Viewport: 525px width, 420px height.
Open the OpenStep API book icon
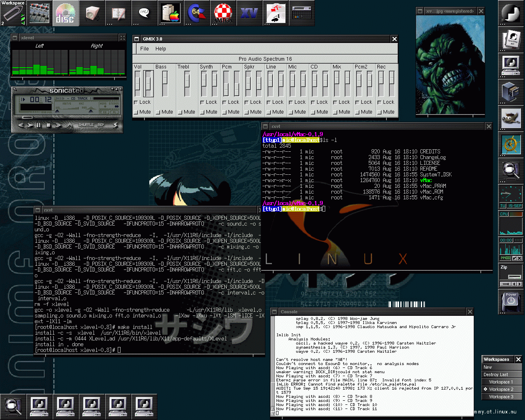click(x=511, y=40)
